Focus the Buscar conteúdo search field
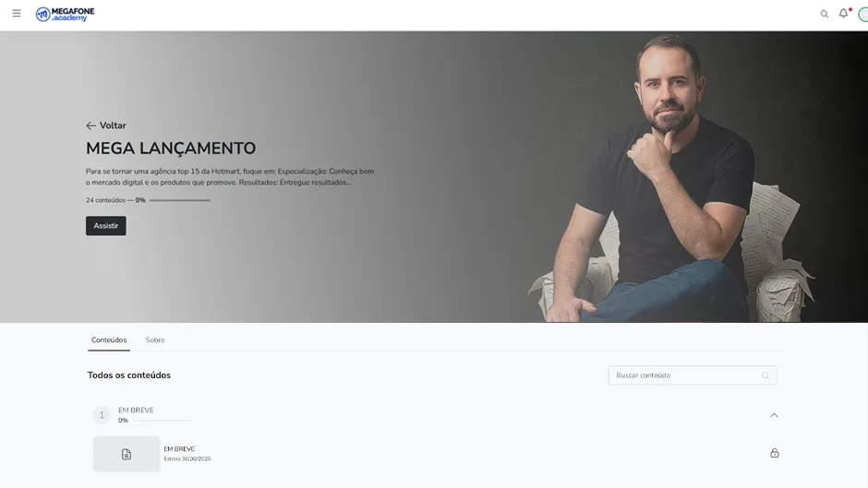Image resolution: width=868 pixels, height=488 pixels. tap(693, 375)
